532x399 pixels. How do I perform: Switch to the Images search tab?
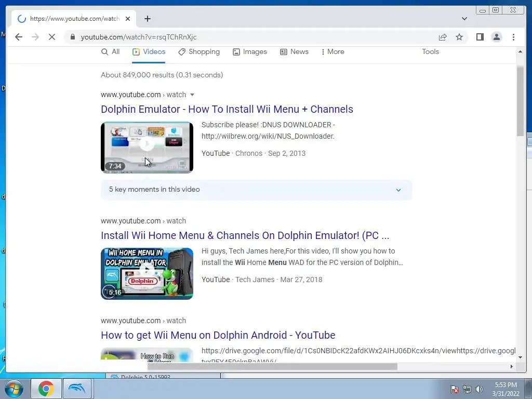click(x=250, y=52)
